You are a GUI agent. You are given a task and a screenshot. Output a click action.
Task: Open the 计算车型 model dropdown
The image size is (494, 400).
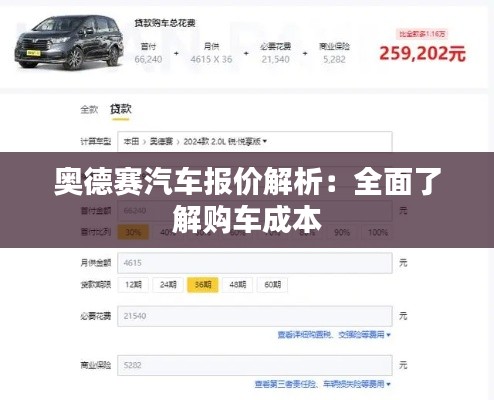click(255, 142)
